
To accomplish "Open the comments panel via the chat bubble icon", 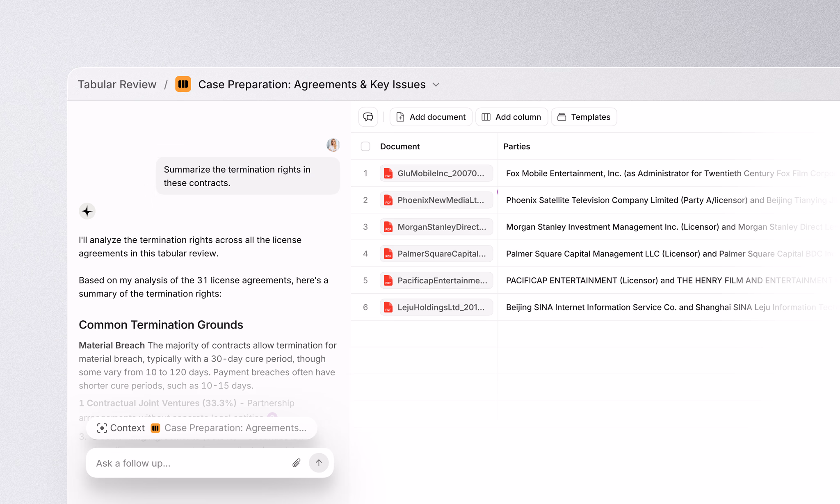I will coord(368,117).
